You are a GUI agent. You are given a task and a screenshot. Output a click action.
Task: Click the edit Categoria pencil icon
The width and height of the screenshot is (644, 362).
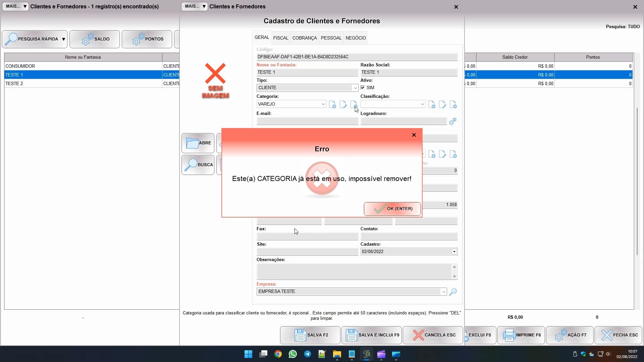coord(343,105)
